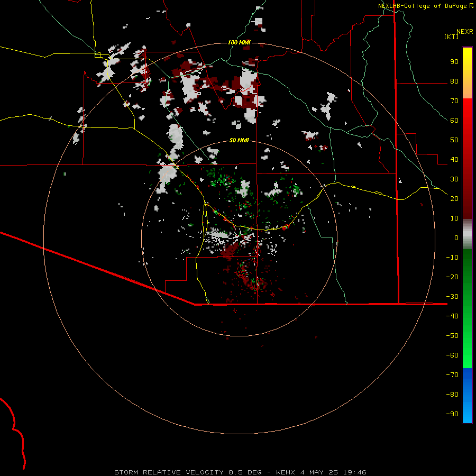Click the -30 value on the velocity scale
Viewport: 476px width, 476px height.
[452, 297]
